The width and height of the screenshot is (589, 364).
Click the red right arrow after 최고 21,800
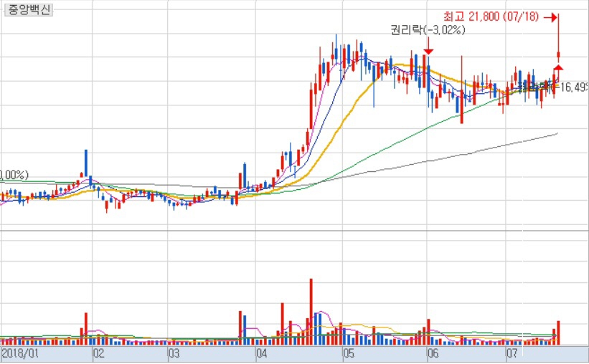pos(550,16)
